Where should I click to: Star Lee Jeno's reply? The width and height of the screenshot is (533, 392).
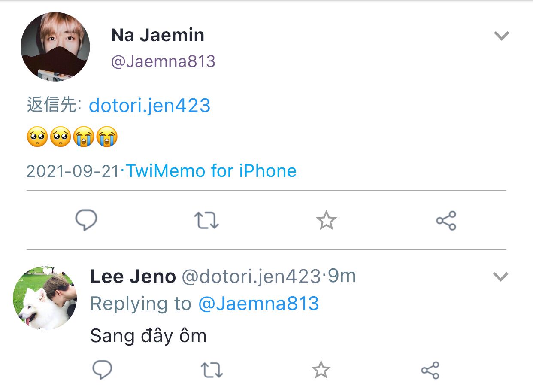(x=321, y=370)
